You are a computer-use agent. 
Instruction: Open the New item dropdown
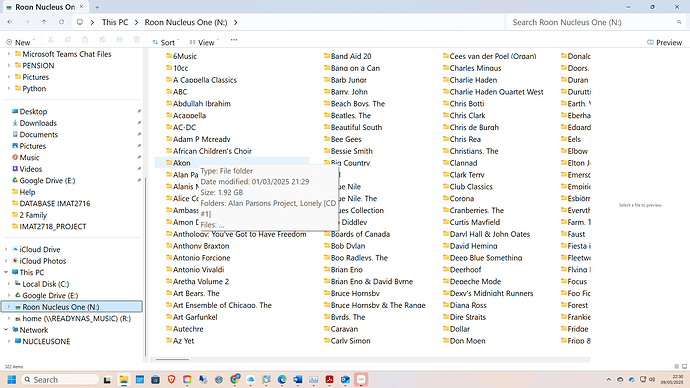[x=20, y=42]
